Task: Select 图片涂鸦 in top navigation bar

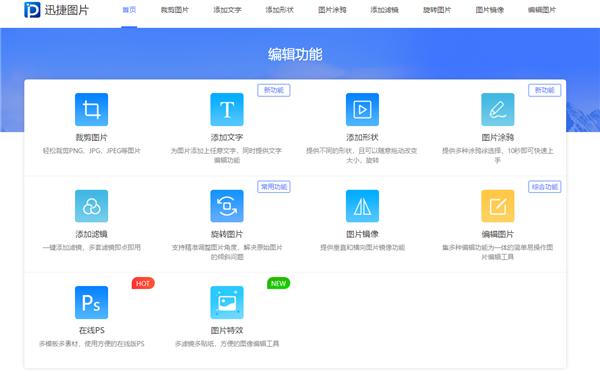Action: [332, 10]
